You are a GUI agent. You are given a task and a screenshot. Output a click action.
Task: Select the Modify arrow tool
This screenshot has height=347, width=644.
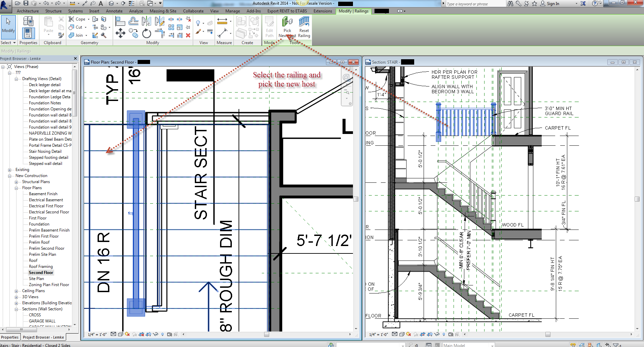pyautogui.click(x=8, y=27)
